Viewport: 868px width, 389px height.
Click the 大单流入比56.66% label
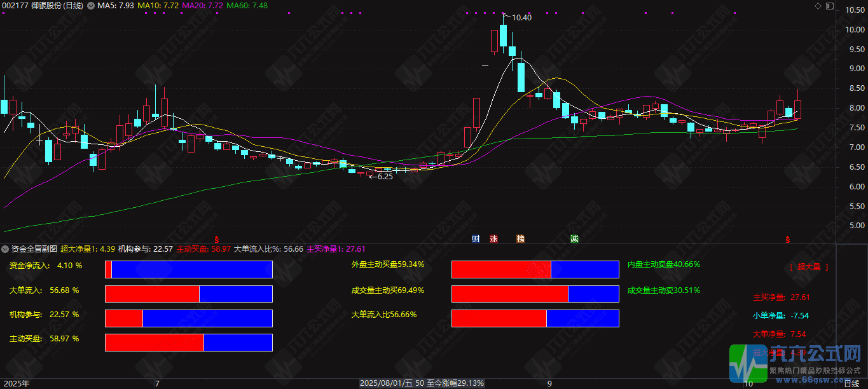pyautogui.click(x=384, y=315)
